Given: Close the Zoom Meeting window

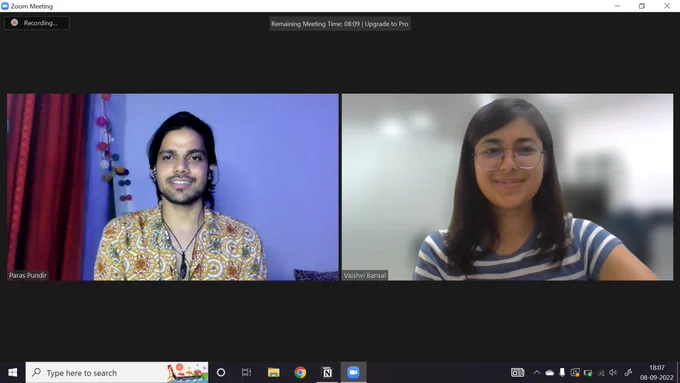Looking at the screenshot, I should [667, 6].
